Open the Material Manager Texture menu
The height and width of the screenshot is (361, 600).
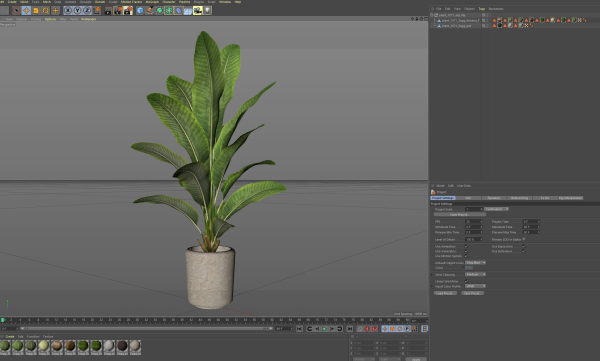(48, 336)
